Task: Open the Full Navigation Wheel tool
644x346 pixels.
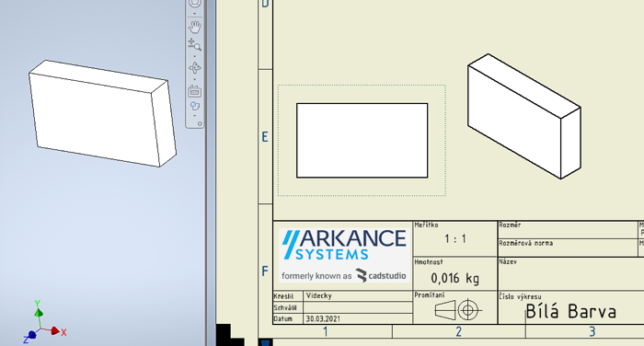Action: pos(195,4)
